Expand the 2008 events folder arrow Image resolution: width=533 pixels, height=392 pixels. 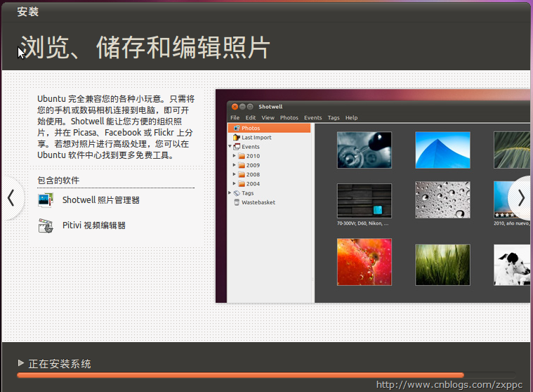tap(235, 174)
